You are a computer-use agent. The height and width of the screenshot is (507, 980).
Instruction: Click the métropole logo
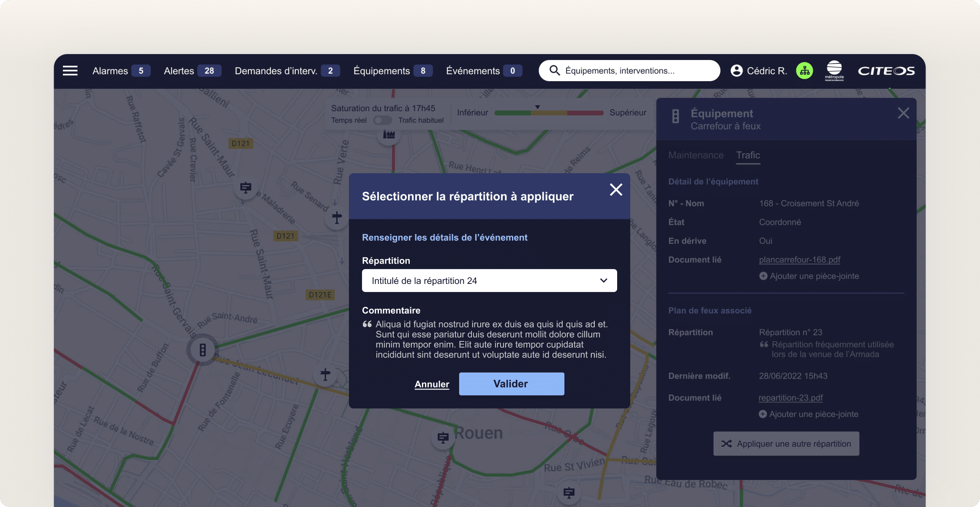click(834, 70)
